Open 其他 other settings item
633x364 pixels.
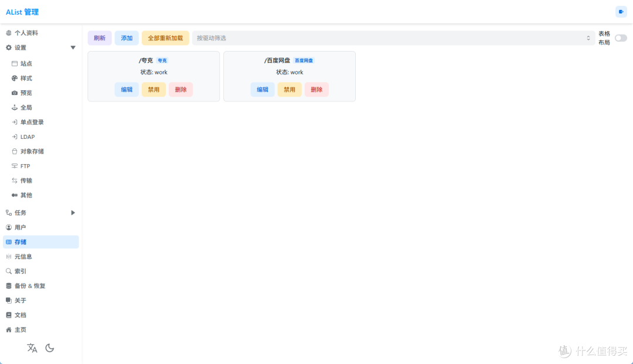click(43, 195)
